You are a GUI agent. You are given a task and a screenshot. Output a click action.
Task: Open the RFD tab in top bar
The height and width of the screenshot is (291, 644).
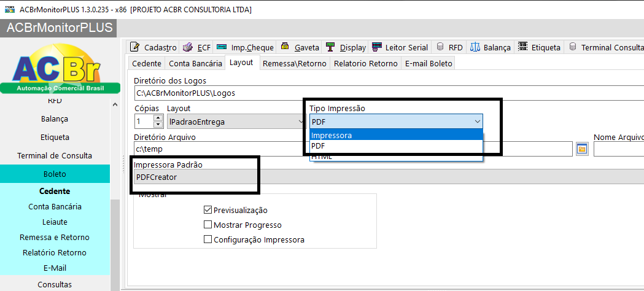click(449, 47)
